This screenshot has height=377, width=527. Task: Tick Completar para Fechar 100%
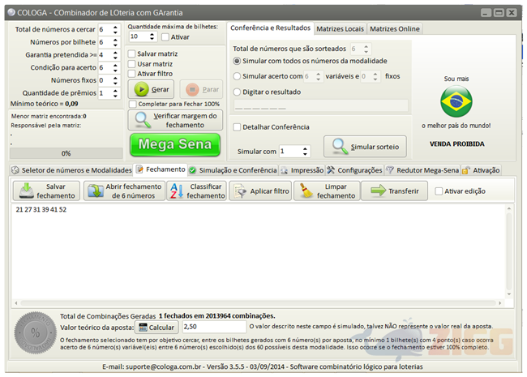point(133,104)
